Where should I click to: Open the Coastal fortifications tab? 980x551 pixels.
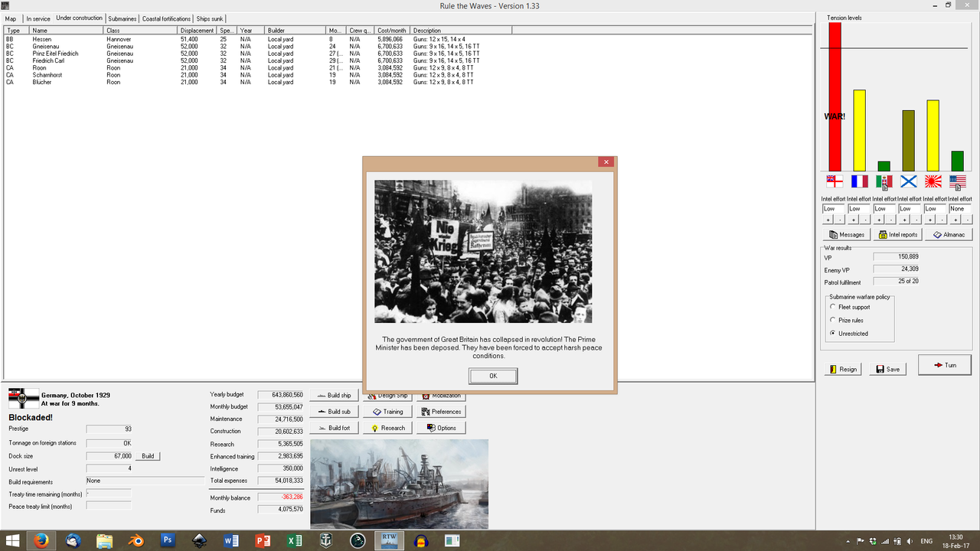tap(166, 18)
